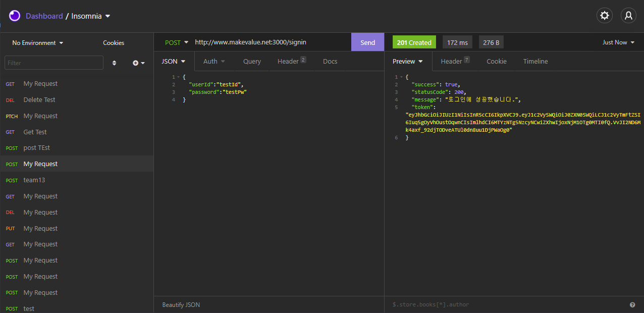Focus the request Filter input
644x313 pixels.
54,63
